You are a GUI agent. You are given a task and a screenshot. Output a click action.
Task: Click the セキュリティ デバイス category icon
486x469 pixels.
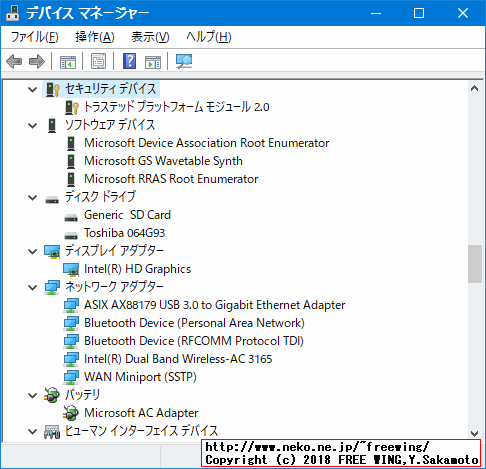click(x=53, y=89)
